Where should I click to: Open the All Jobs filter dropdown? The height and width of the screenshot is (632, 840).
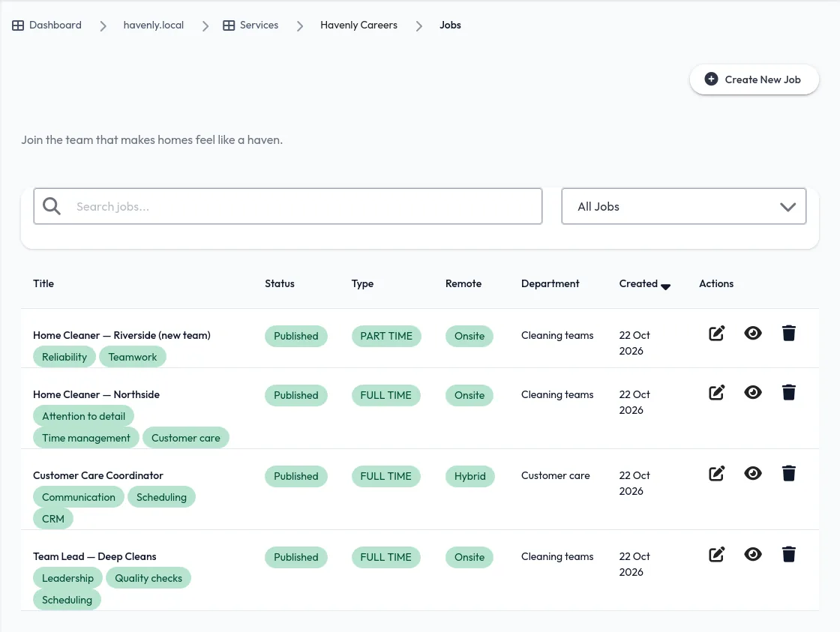(683, 206)
